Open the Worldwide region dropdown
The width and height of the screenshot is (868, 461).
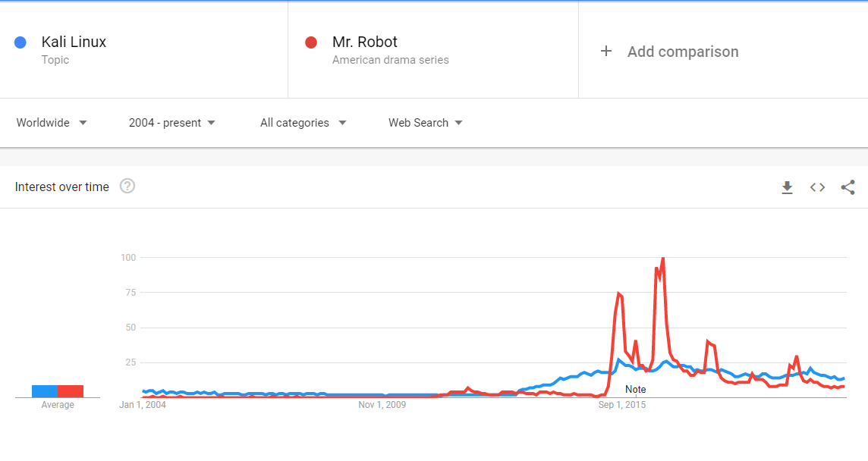coord(50,122)
